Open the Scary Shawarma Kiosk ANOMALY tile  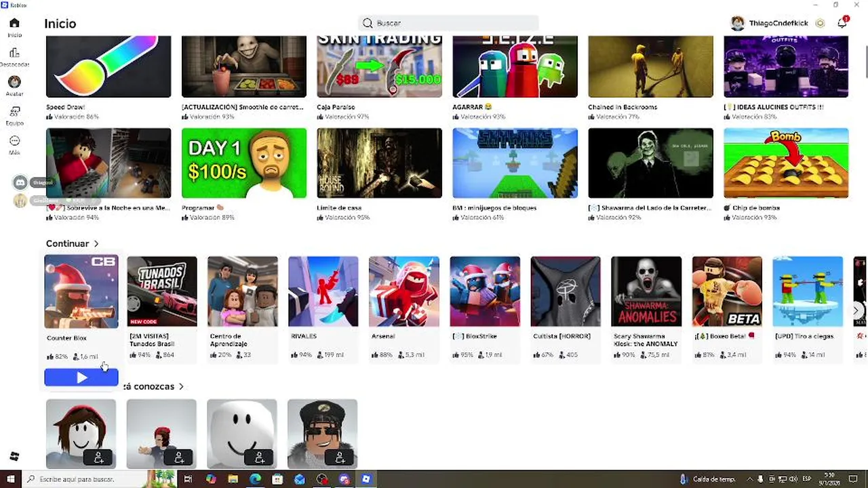646,291
